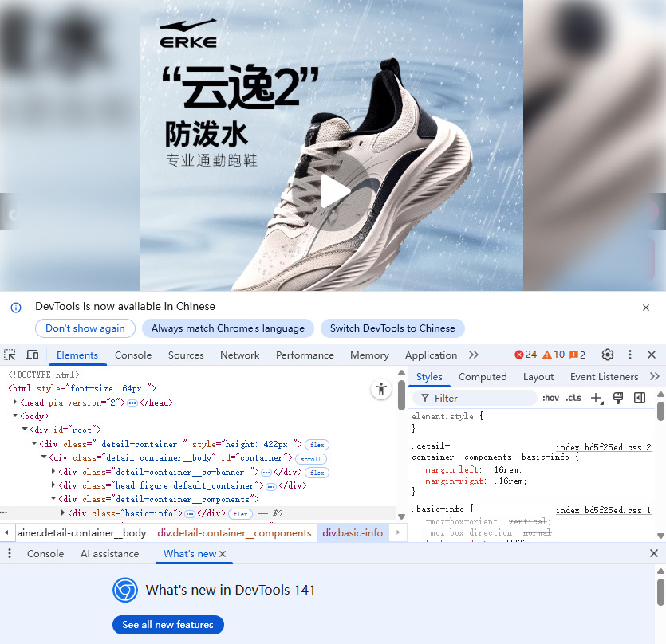Show more Styles sidebar tabs

pyautogui.click(x=655, y=376)
